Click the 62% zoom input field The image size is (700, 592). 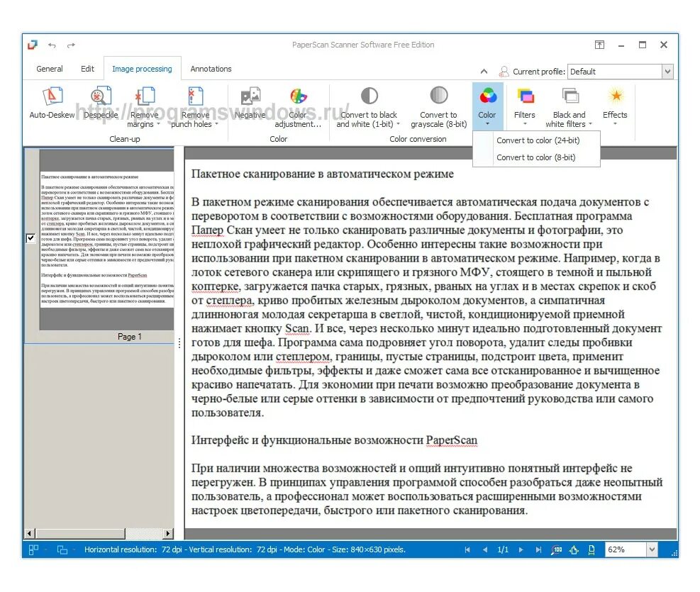626,549
